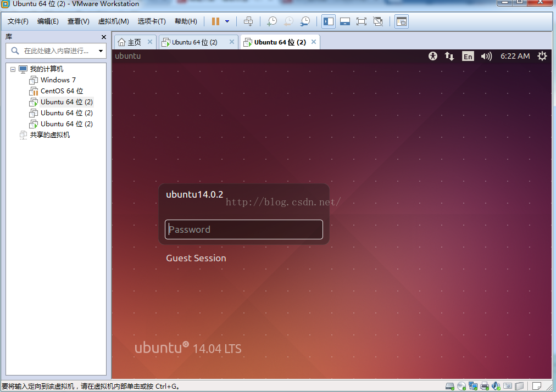Screen dimensions: 556x392
Task: Enter full screen mode
Action: pyautogui.click(x=362, y=21)
